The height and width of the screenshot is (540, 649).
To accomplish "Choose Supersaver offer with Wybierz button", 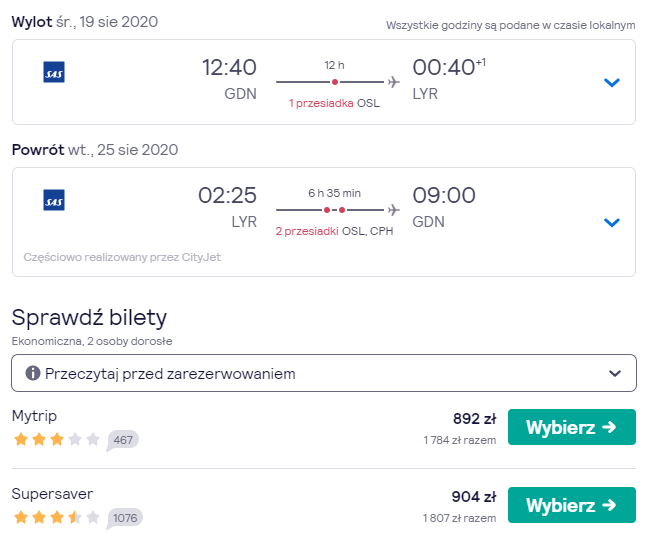I will coord(572,505).
